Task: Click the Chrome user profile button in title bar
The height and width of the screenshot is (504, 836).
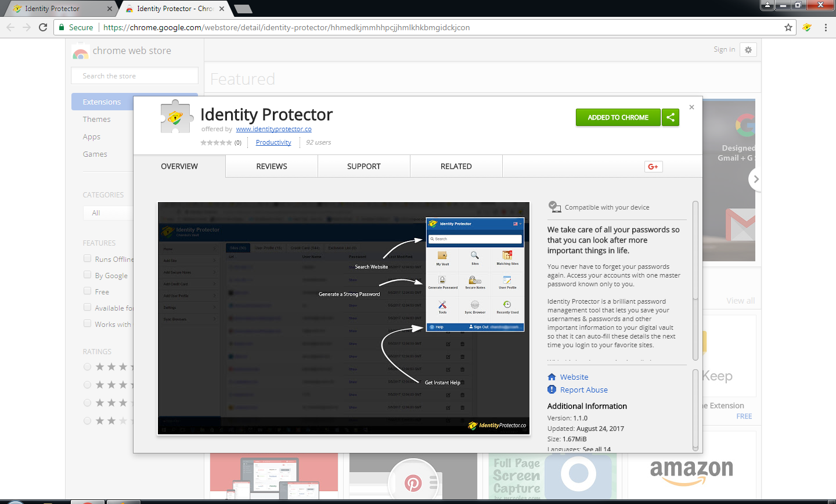Action: [x=767, y=5]
